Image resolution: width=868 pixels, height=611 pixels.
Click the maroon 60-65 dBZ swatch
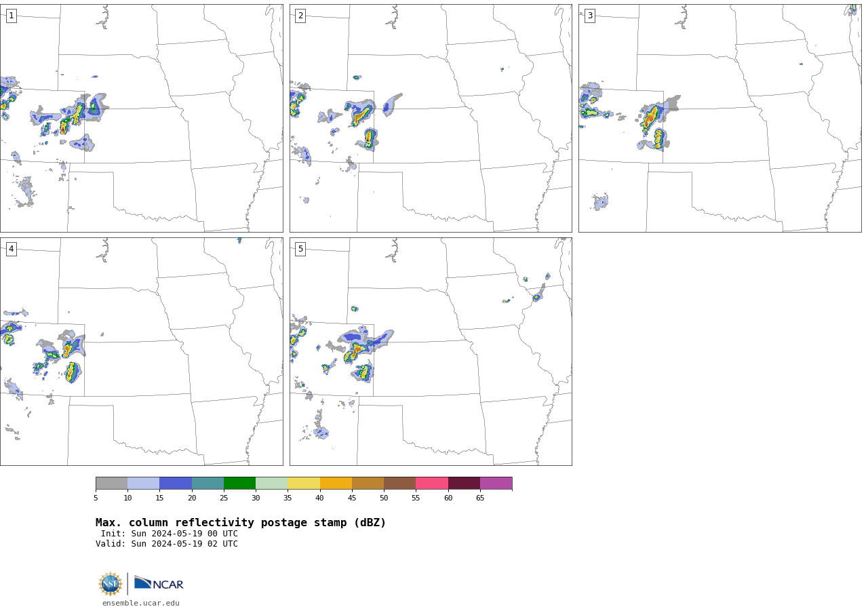(464, 483)
